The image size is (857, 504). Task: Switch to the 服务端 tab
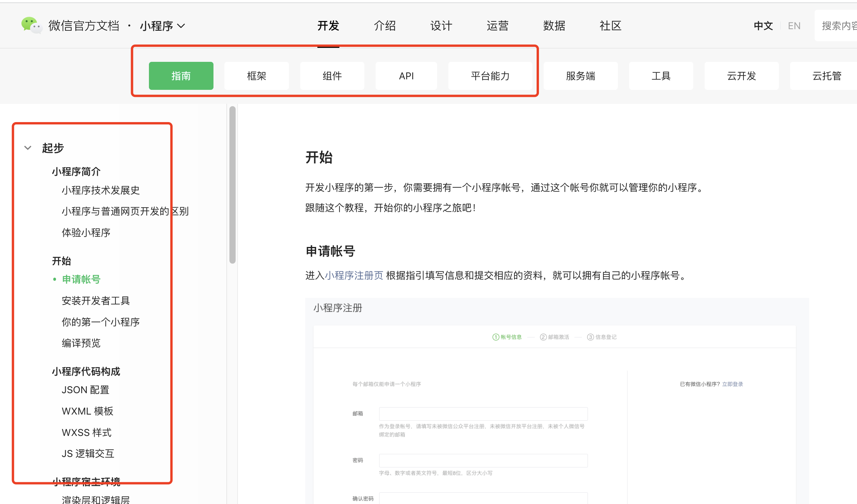(581, 76)
